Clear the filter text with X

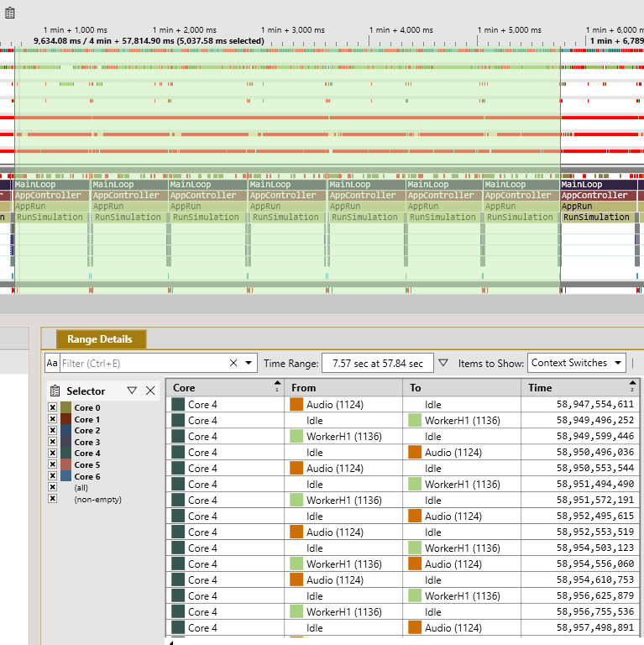point(233,363)
